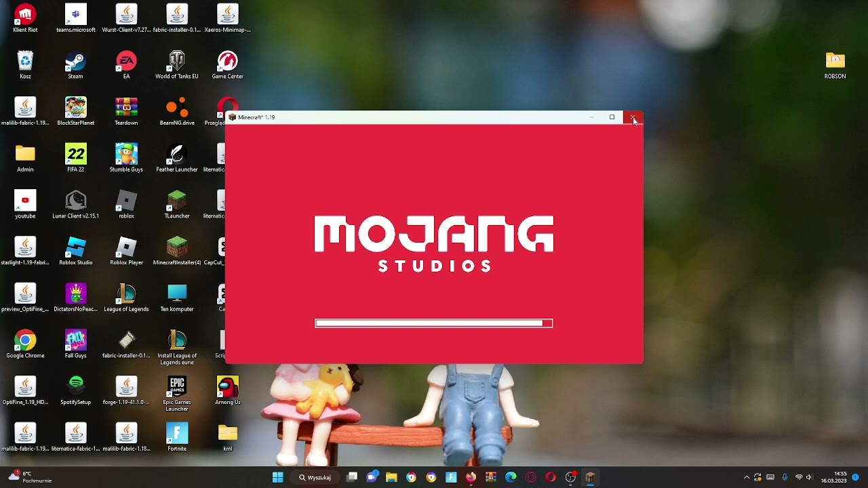Launch TLauncher from the desktop
Image resolution: width=868 pixels, height=488 pixels.
(x=177, y=205)
